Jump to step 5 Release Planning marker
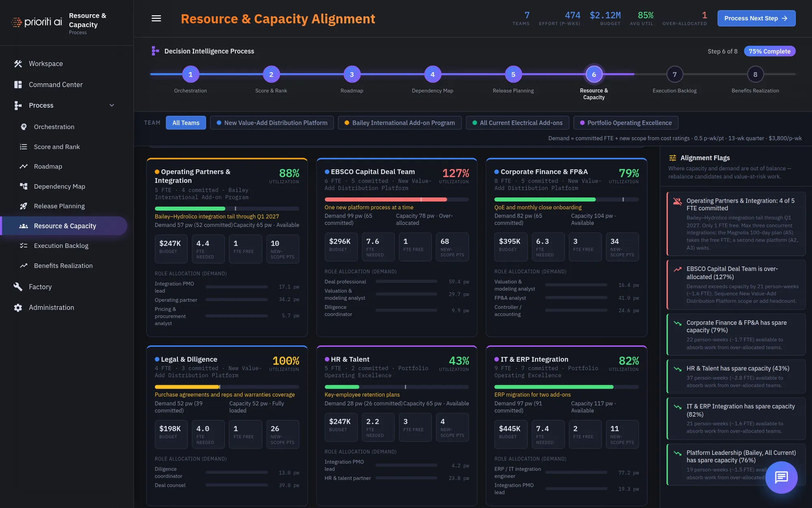 click(x=513, y=74)
